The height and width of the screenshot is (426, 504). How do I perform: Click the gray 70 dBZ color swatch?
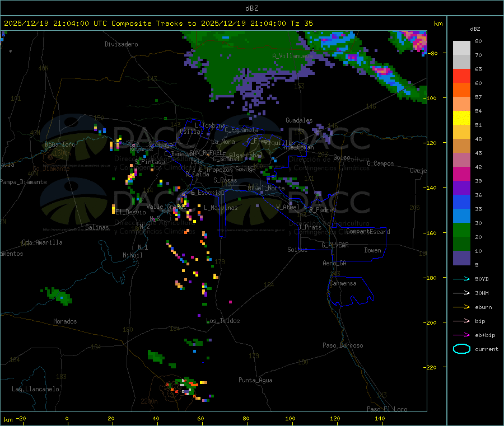461,62
